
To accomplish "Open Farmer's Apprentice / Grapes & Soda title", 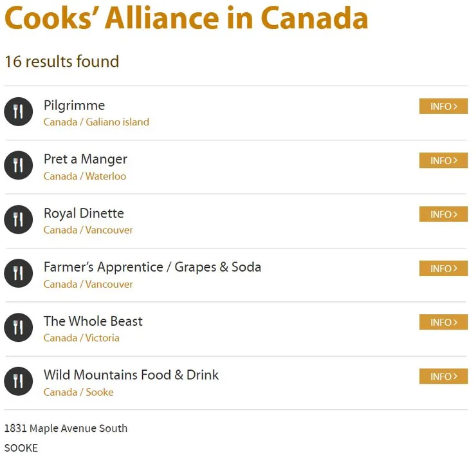I will [x=152, y=267].
